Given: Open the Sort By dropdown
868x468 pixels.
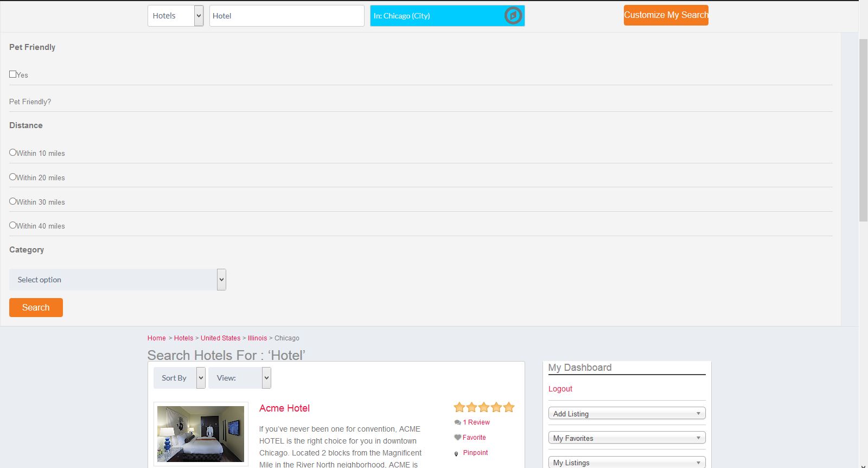Looking at the screenshot, I should point(179,378).
